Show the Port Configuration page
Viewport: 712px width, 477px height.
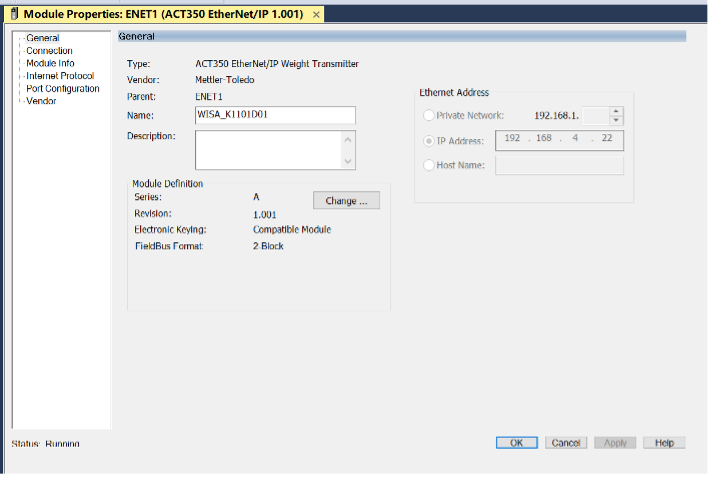click(x=62, y=89)
